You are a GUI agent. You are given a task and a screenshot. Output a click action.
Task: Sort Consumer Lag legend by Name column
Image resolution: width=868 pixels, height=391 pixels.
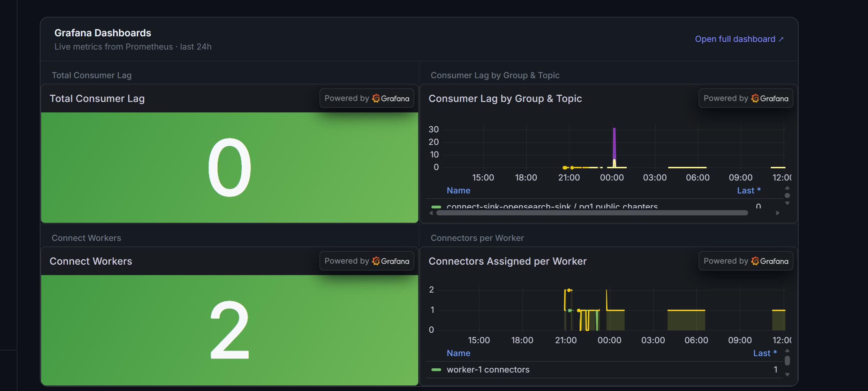click(x=458, y=191)
